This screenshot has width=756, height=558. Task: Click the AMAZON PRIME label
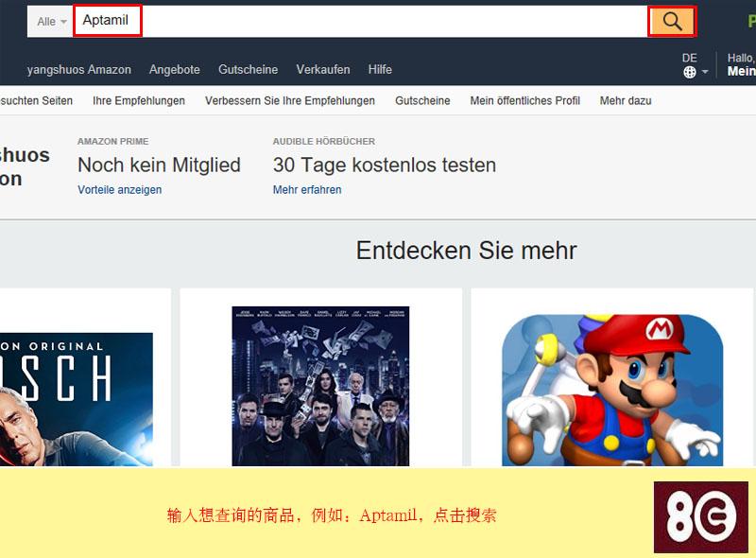[112, 142]
